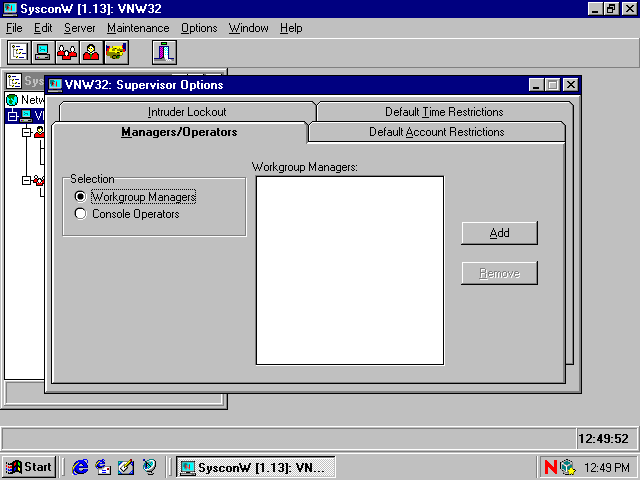Viewport: 640px width, 480px height.
Task: Restore down the SysconW main window
Action: 611,9
